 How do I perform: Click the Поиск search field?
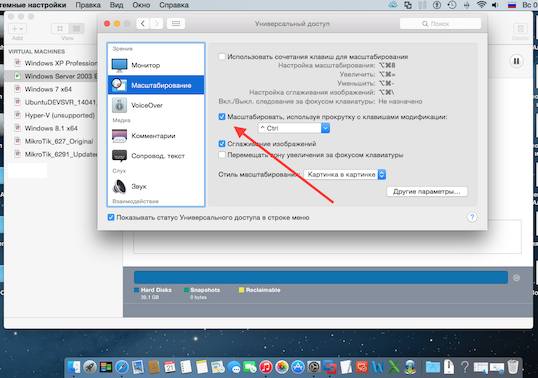pos(440,24)
